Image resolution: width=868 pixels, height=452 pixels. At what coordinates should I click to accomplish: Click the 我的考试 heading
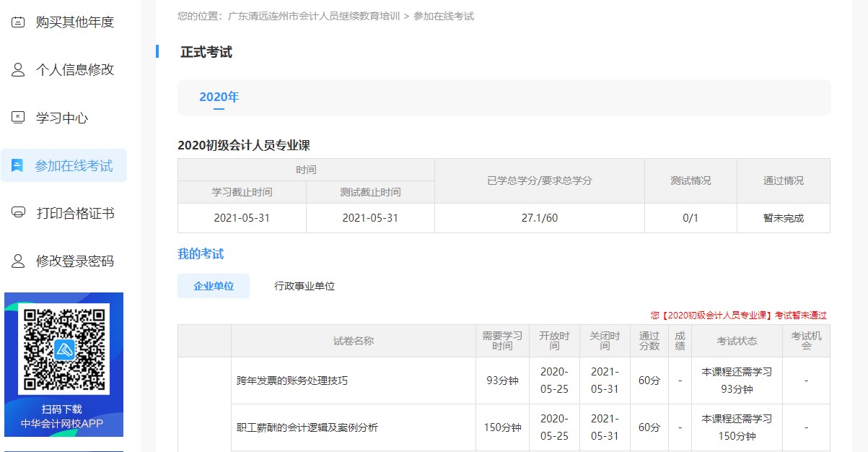[x=201, y=253]
